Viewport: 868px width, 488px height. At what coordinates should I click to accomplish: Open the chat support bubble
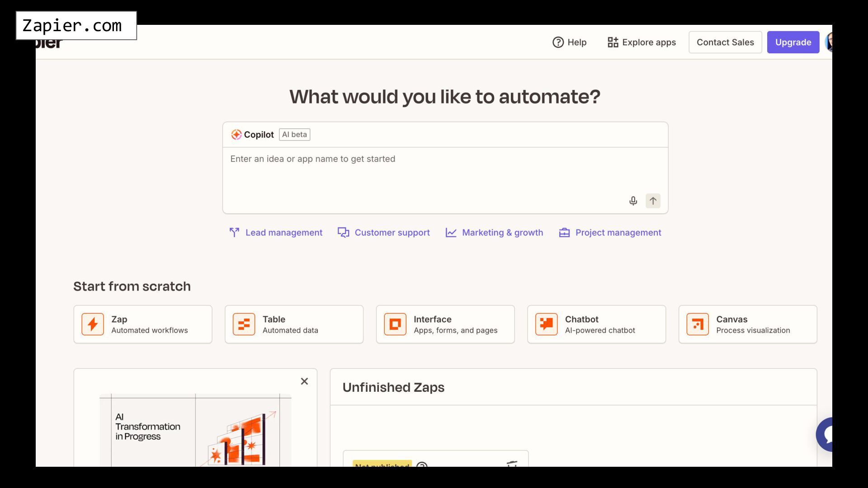click(x=826, y=434)
